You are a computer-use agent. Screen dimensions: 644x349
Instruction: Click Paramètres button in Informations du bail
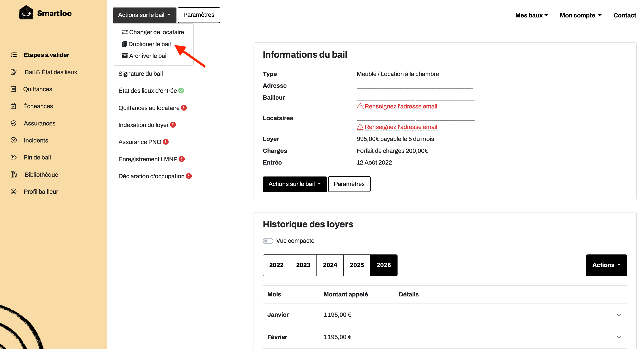349,184
